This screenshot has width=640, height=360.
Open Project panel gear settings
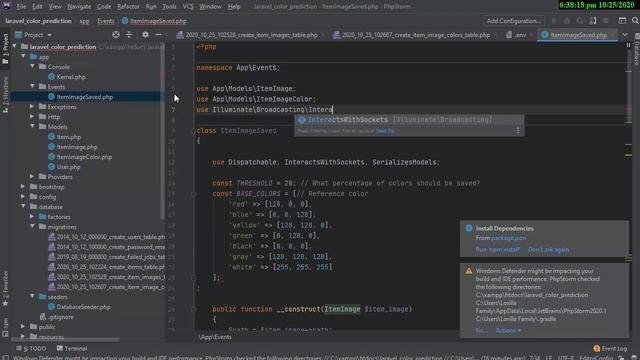point(145,35)
